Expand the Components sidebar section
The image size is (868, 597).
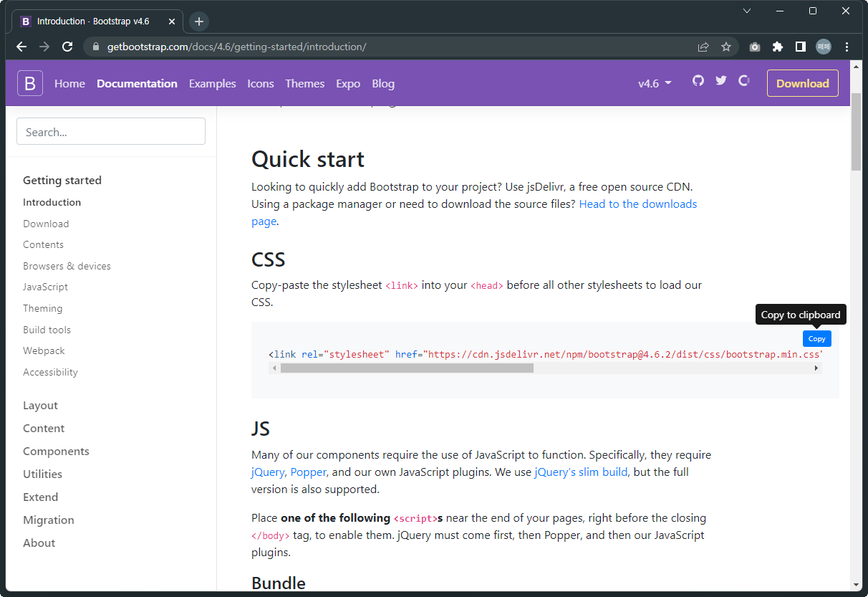tap(56, 451)
